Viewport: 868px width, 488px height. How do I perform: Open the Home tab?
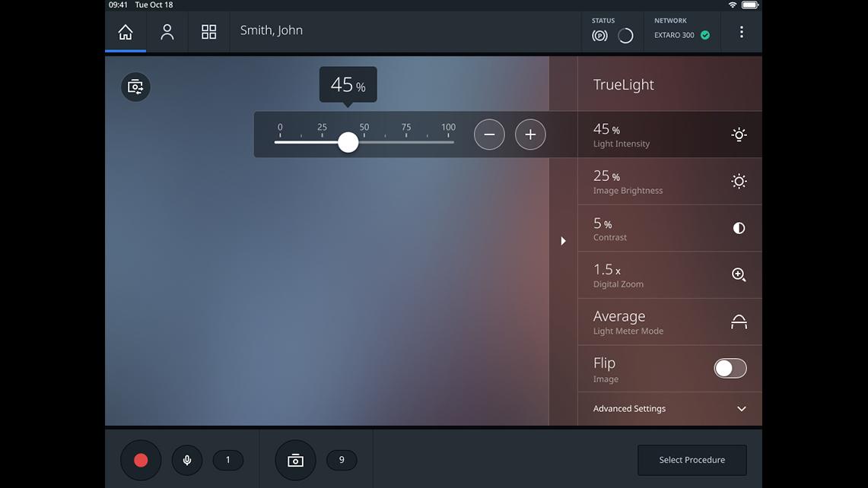pos(126,32)
